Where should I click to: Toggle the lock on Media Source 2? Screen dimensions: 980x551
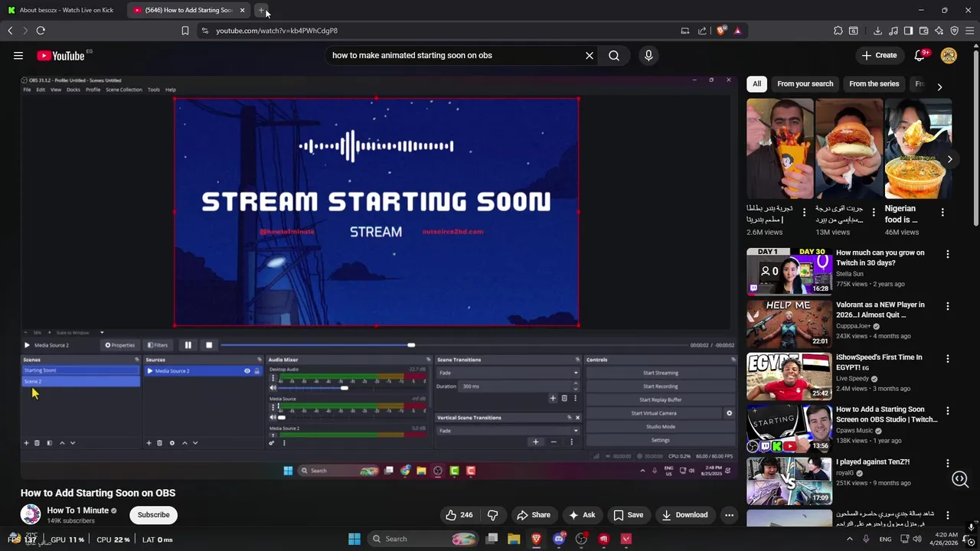click(256, 371)
